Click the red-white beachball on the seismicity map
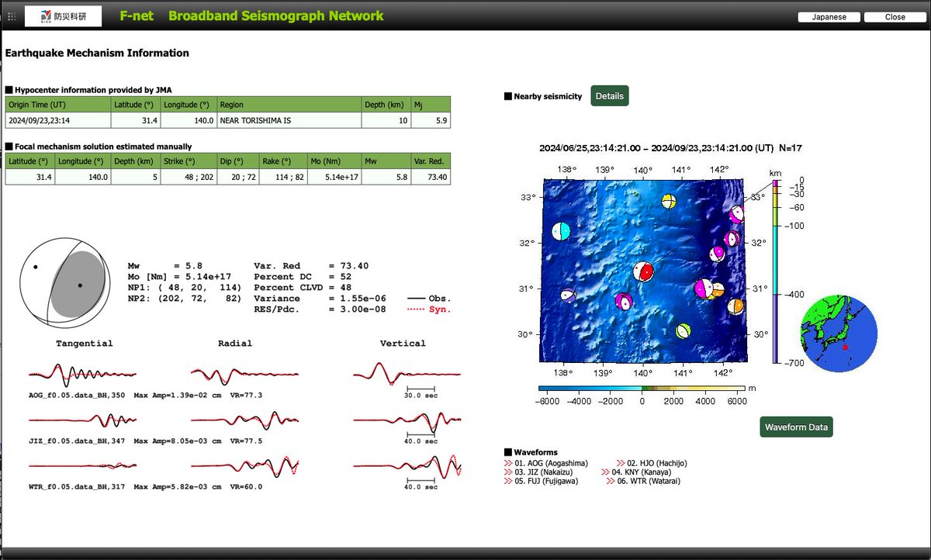Image resolution: width=931 pixels, height=560 pixels. click(x=642, y=272)
